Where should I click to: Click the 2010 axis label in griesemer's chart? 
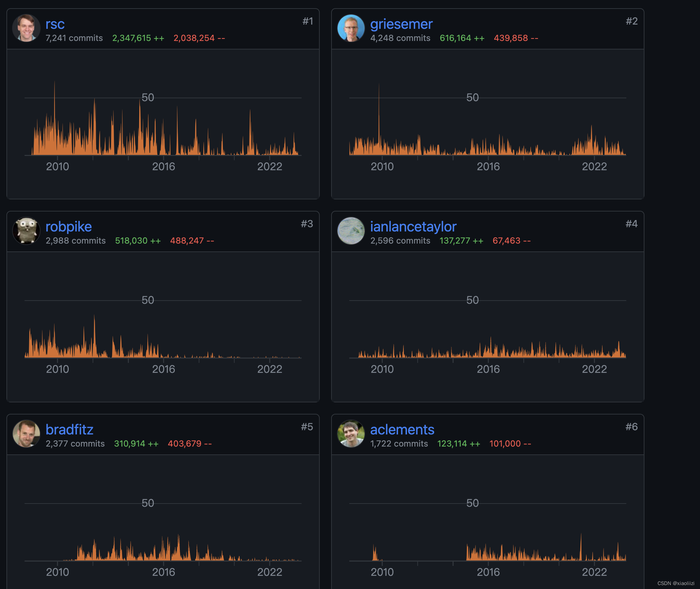point(382,167)
